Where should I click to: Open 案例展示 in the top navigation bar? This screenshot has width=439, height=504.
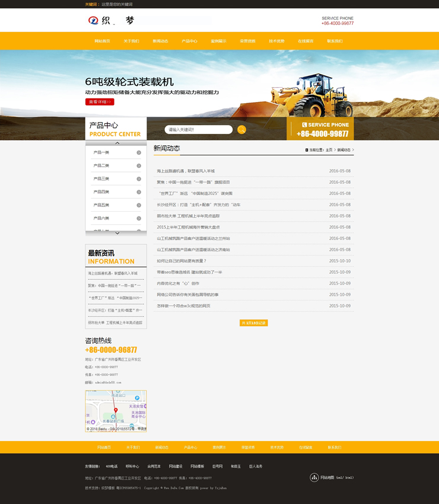(218, 41)
